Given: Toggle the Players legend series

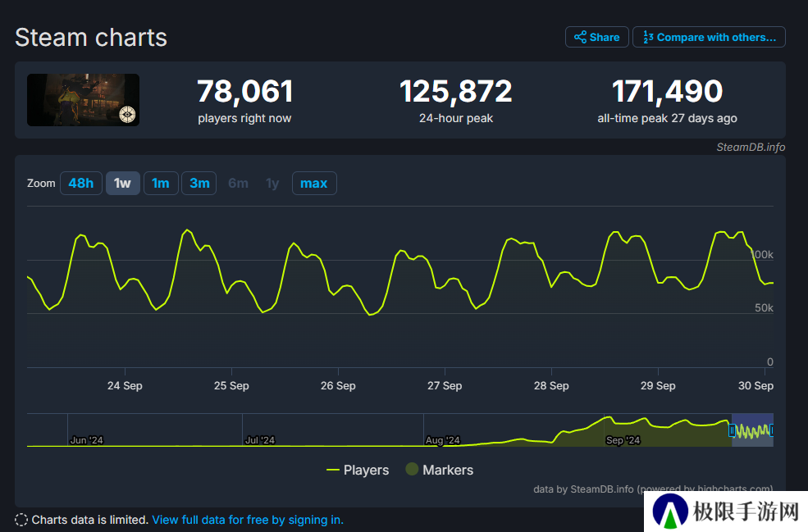Looking at the screenshot, I should (358, 470).
